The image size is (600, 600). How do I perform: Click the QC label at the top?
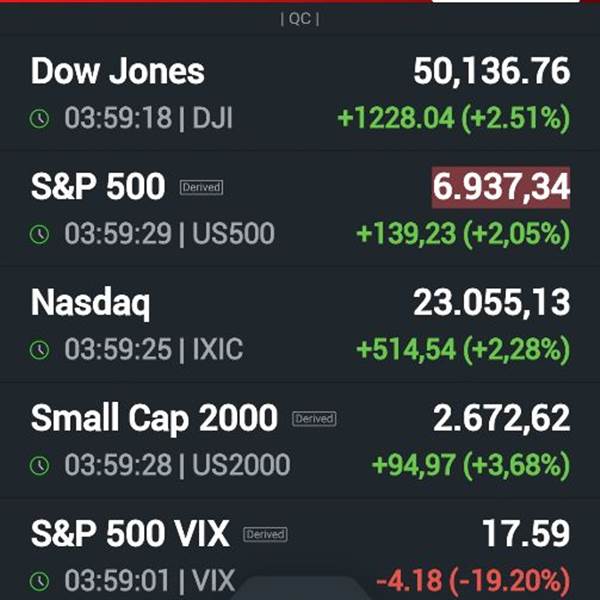[300, 18]
